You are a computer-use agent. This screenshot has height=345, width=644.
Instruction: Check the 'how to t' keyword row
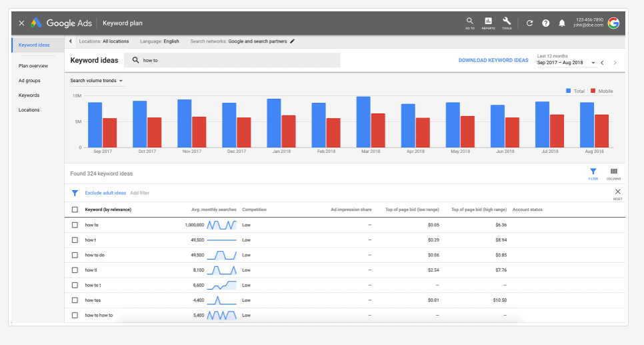[75, 285]
